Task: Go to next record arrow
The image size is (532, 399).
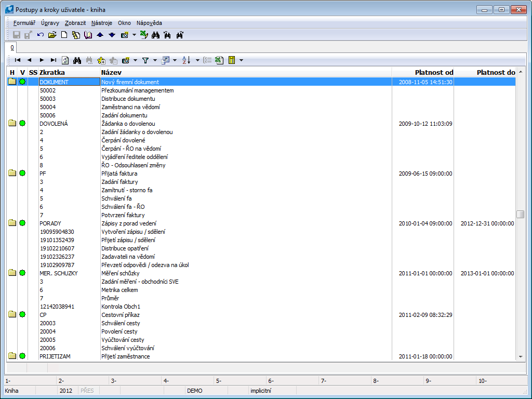Action: (42, 60)
